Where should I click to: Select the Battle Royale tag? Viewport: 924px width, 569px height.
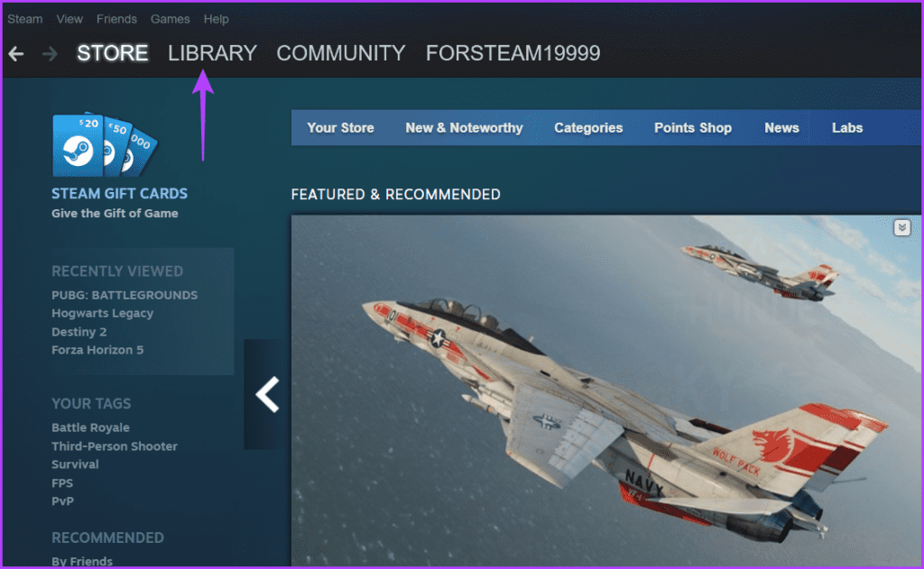[x=90, y=427]
